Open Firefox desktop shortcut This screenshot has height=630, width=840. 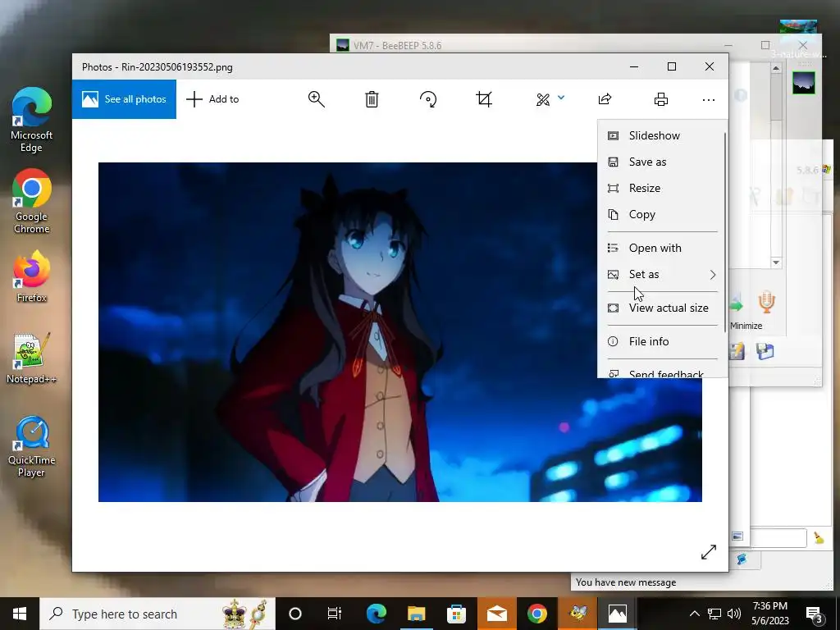pyautogui.click(x=32, y=277)
